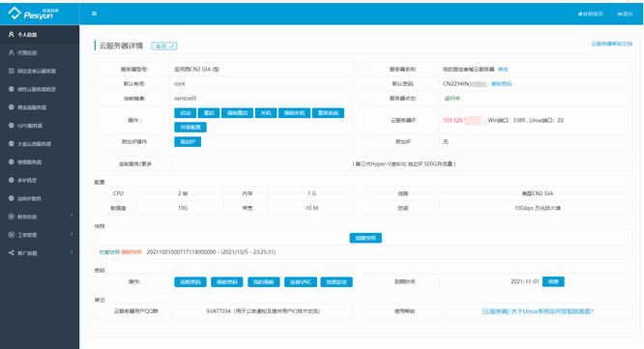Screen dimensions: 644x349
Task: Click the default account value 'root'
Action: 180,84
